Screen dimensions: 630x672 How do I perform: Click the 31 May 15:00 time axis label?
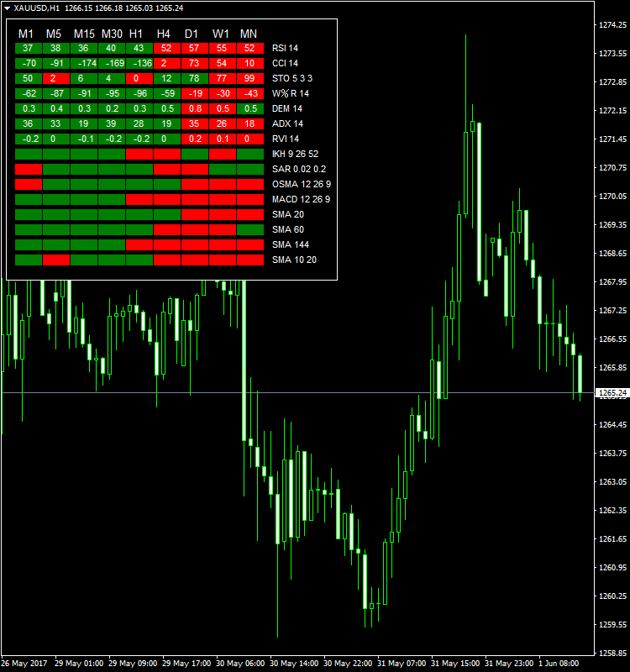(x=455, y=664)
